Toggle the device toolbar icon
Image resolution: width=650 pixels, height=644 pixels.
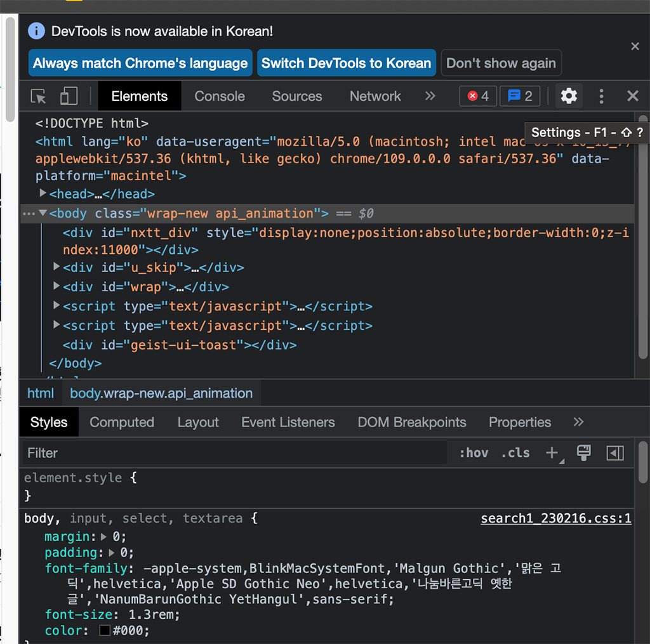[69, 96]
